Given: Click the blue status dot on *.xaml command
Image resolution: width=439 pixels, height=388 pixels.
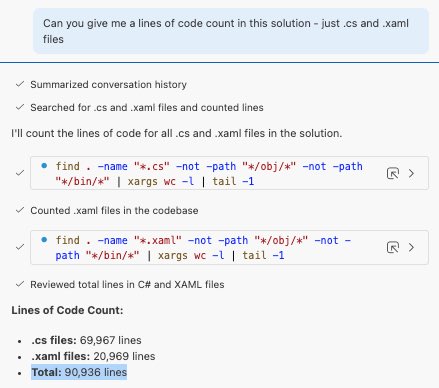Looking at the screenshot, I should [44, 239].
